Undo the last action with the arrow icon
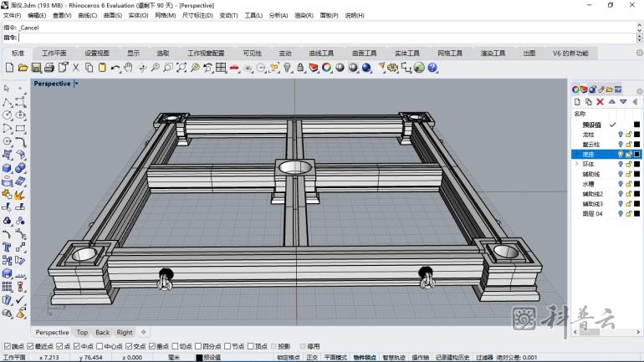 coord(115,68)
